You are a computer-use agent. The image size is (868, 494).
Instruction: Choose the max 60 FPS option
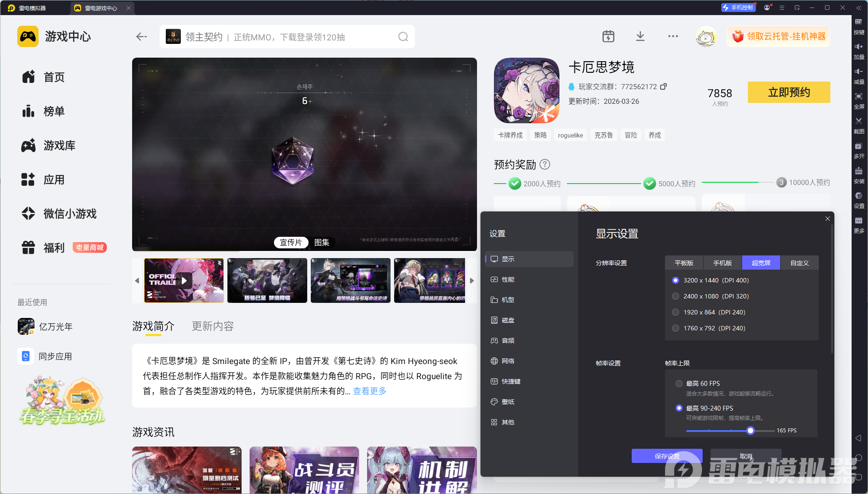pos(679,384)
